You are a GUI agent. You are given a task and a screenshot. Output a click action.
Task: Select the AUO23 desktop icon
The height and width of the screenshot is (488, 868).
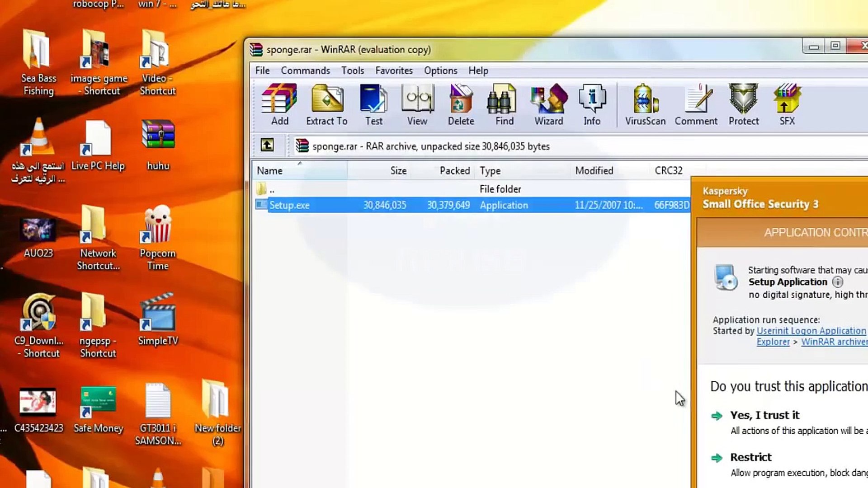pos(38,238)
